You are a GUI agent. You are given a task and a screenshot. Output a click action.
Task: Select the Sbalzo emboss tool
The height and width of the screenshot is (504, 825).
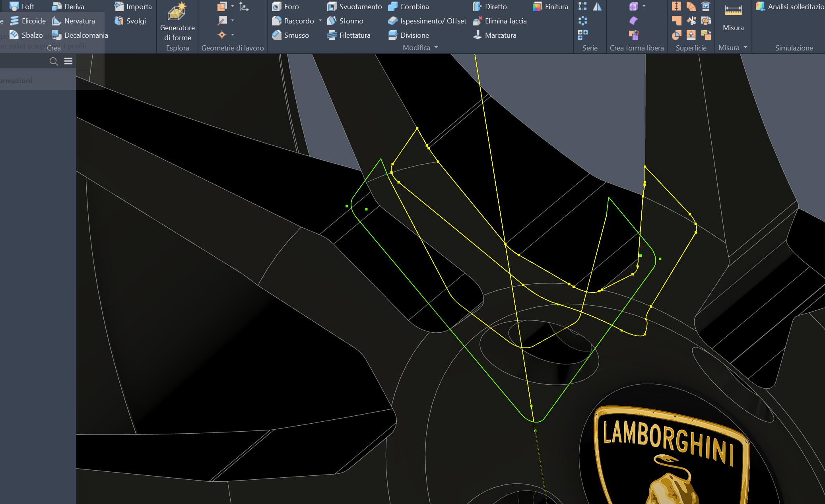[x=26, y=35]
